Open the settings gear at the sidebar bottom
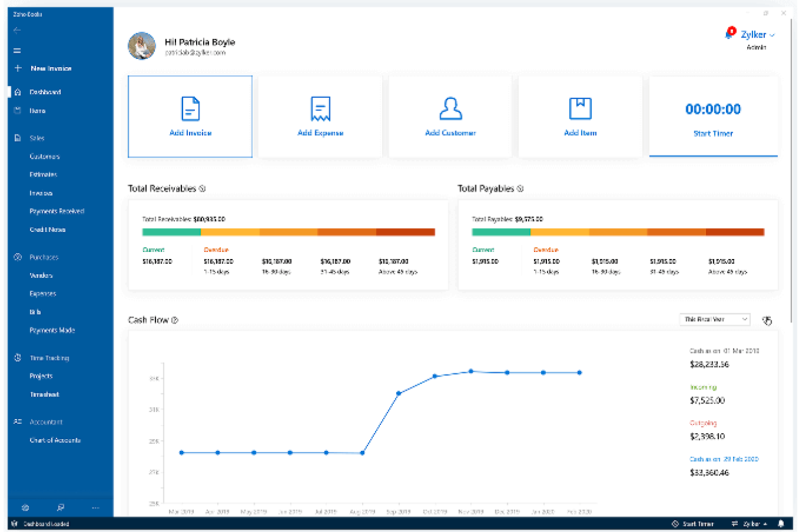Image resolution: width=798 pixels, height=532 pixels. click(25, 507)
